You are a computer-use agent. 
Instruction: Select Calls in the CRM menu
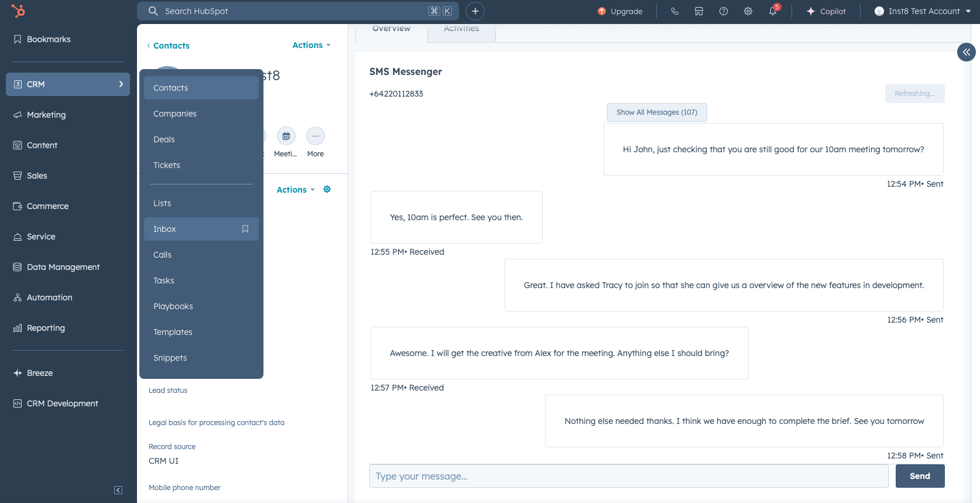click(201, 255)
